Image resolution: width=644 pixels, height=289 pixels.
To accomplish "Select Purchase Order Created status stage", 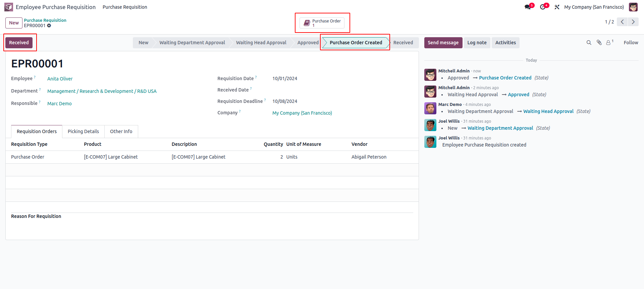I will (x=356, y=43).
